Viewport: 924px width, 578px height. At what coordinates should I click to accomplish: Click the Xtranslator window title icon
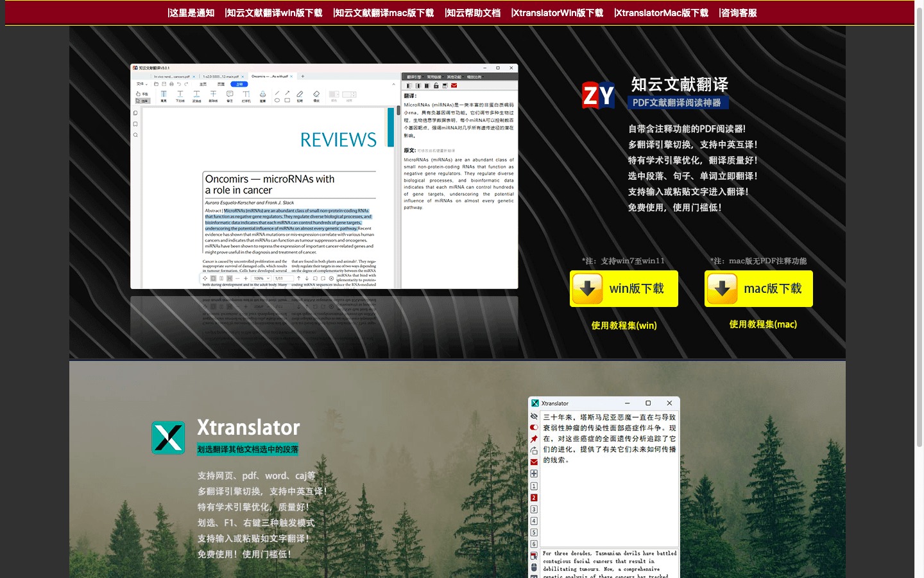point(535,403)
